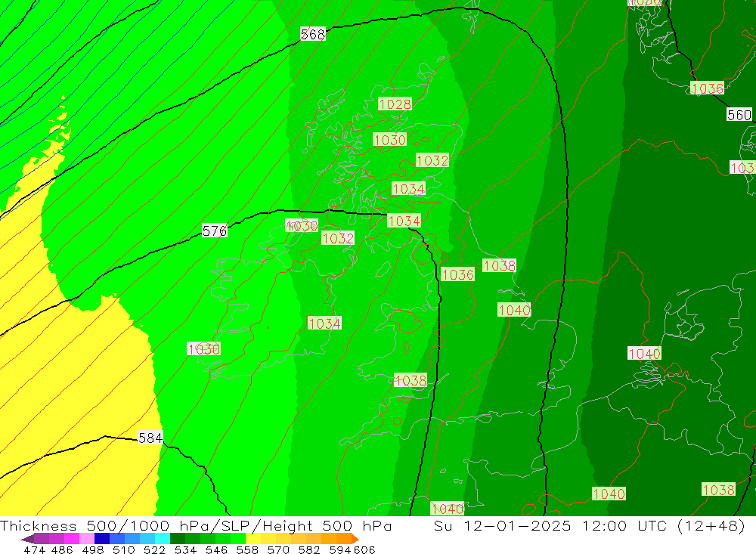This screenshot has width=756, height=554.
Task: Select the 584 height contour label
Action: [150, 438]
